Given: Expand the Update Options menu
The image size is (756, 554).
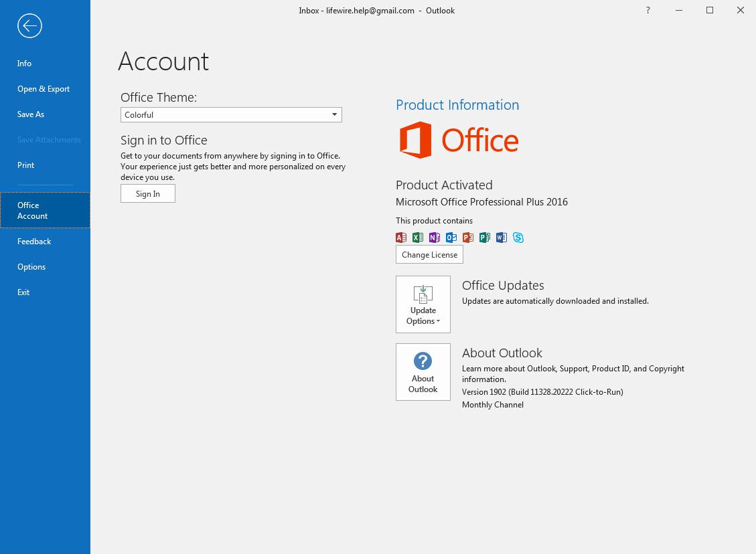Looking at the screenshot, I should tap(423, 304).
